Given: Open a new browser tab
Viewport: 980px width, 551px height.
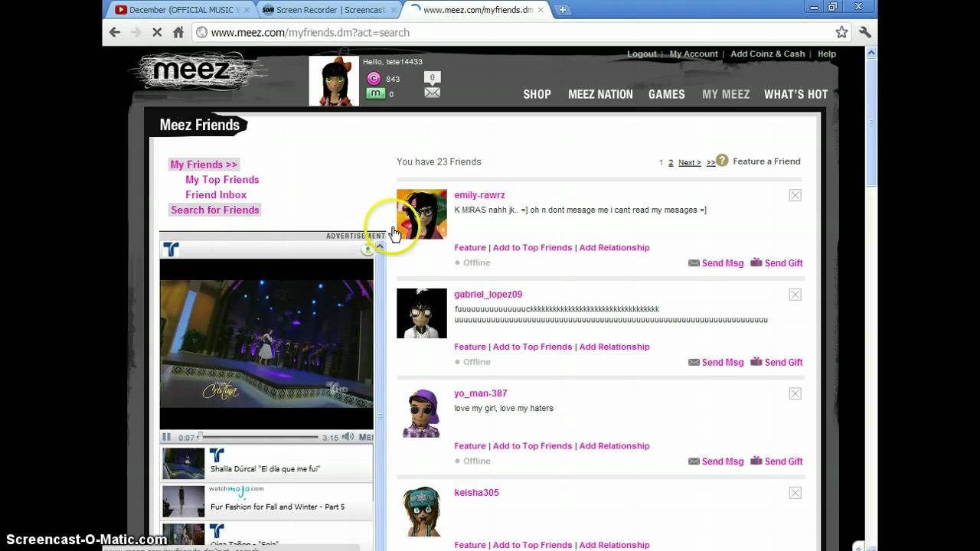Looking at the screenshot, I should pos(563,10).
